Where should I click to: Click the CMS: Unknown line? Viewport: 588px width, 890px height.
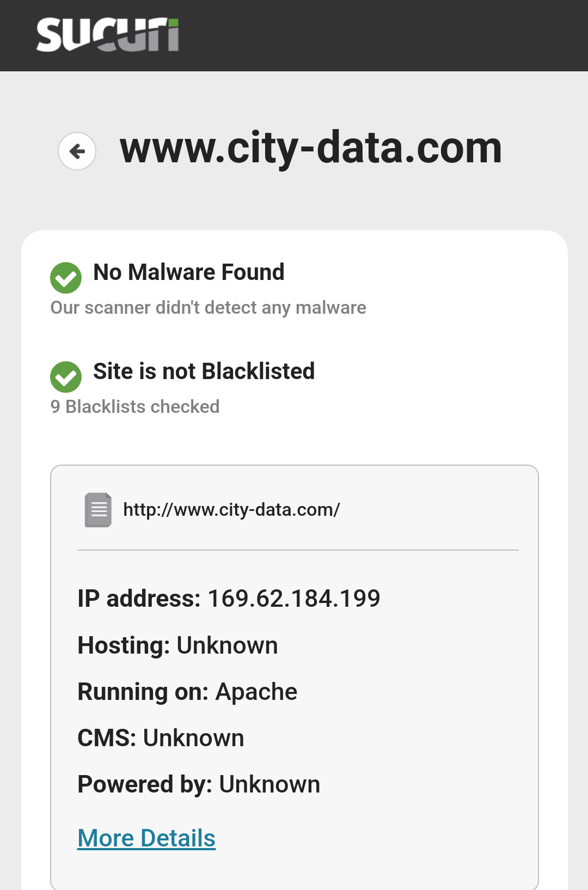[x=161, y=738]
